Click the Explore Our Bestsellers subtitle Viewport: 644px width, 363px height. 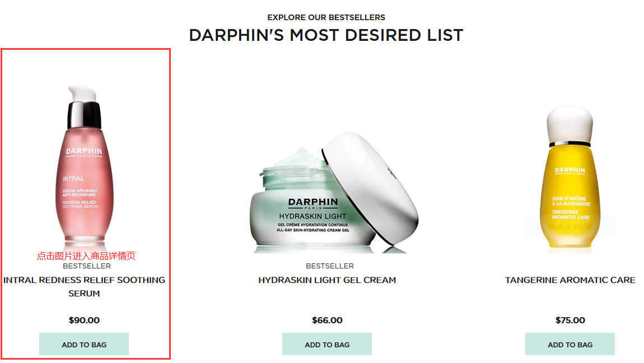coord(326,18)
